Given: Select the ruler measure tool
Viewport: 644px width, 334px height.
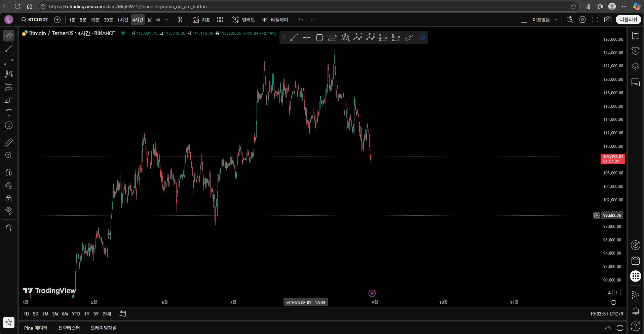Looking at the screenshot, I should 9,142.
